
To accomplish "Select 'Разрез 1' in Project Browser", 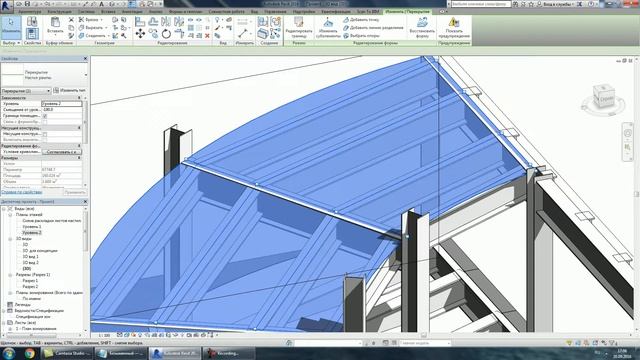I will click(x=30, y=281).
